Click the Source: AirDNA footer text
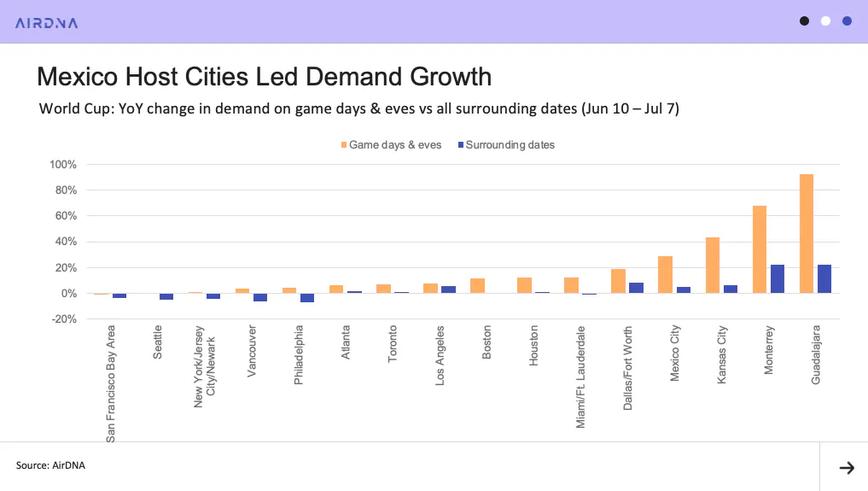 coord(50,465)
